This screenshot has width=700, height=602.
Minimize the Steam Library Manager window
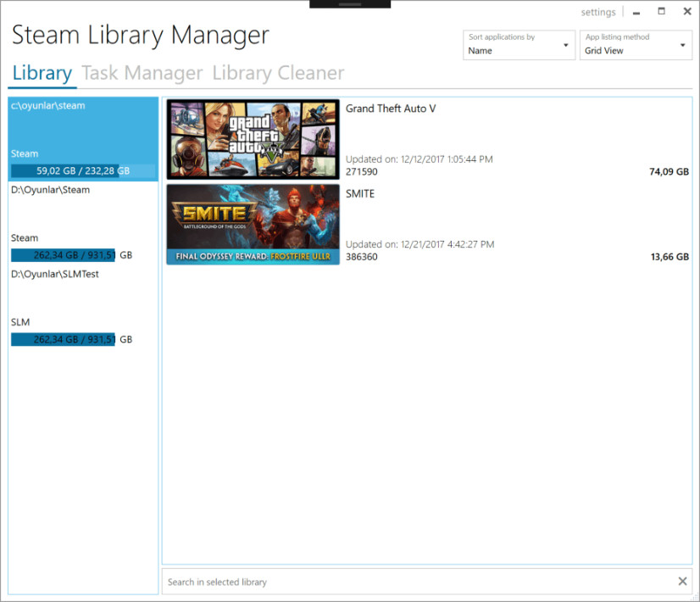point(636,13)
